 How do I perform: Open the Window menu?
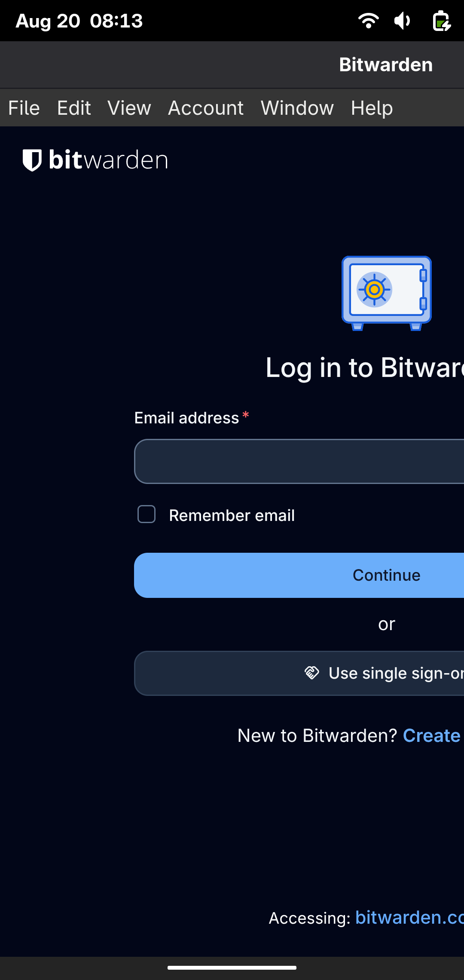click(x=297, y=108)
